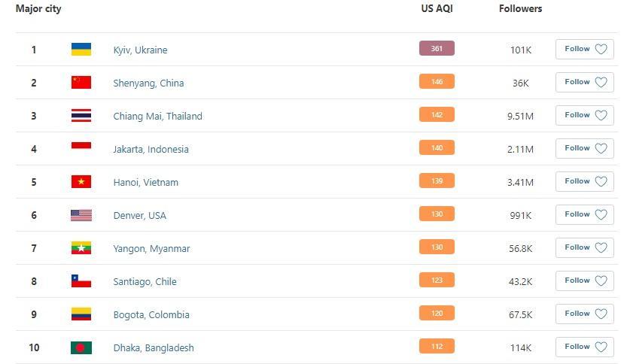Open the Denver, USA city link
Image resolution: width=624 pixels, height=364 pixels.
(x=139, y=215)
